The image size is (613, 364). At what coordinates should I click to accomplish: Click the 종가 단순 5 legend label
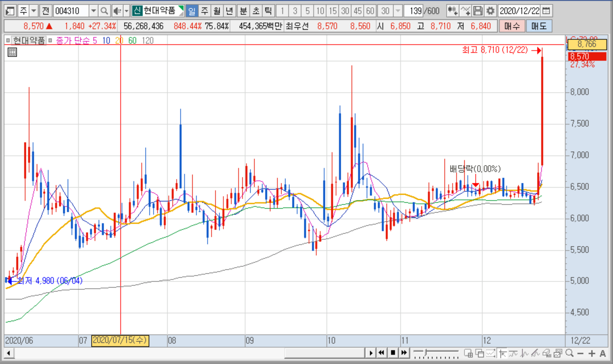point(76,41)
